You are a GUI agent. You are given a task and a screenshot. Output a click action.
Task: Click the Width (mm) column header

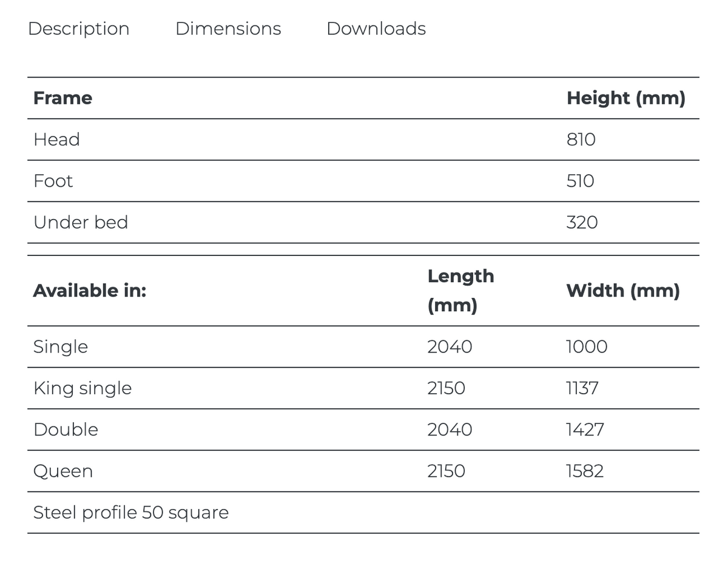coord(622,291)
